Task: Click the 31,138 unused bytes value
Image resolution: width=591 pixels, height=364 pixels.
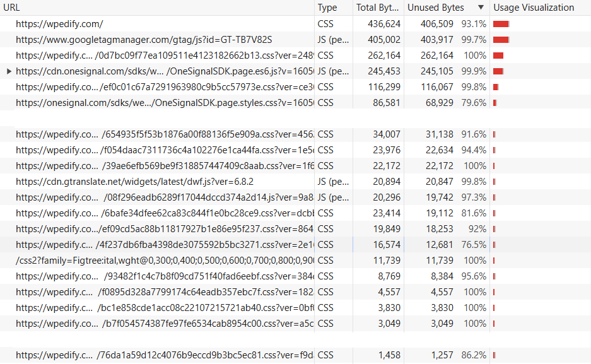Action: pyautogui.click(x=439, y=134)
